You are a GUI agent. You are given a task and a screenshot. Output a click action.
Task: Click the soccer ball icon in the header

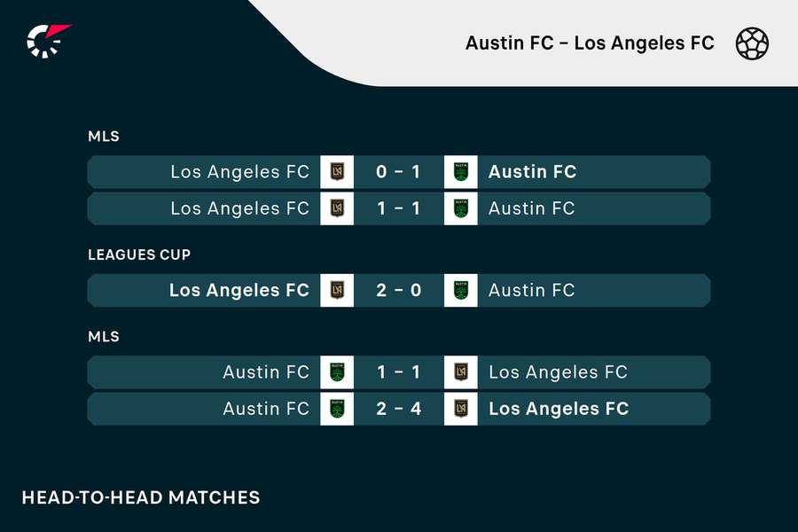(x=752, y=43)
